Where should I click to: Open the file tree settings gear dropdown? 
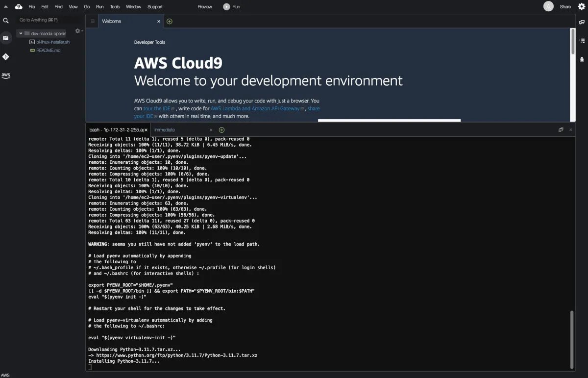(x=78, y=31)
